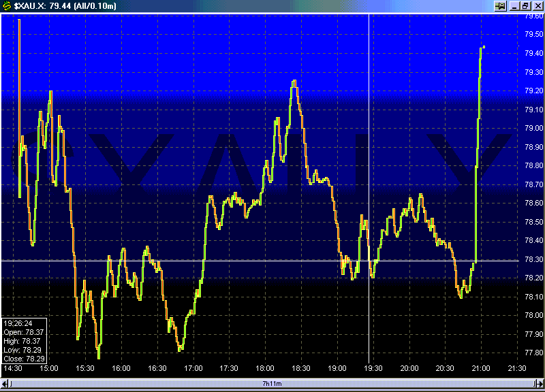Click the Open: 78.37 value in data box
Viewport: 545px width, 392px height.
(24, 332)
